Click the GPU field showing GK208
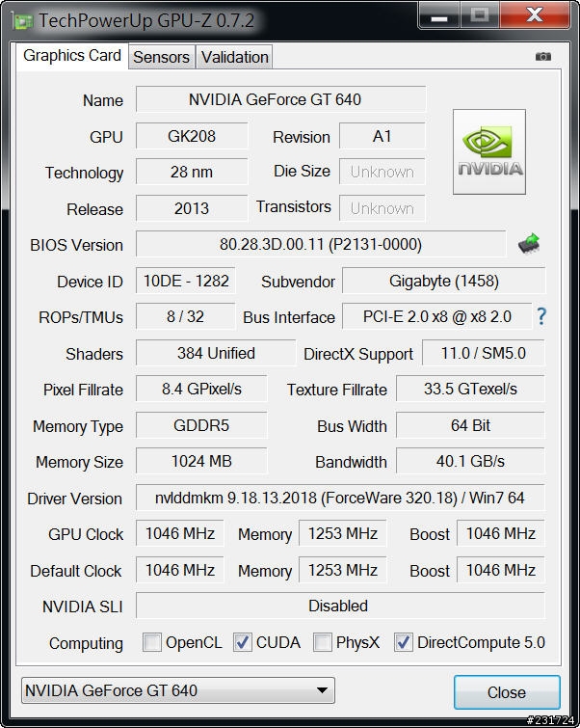 [192, 136]
